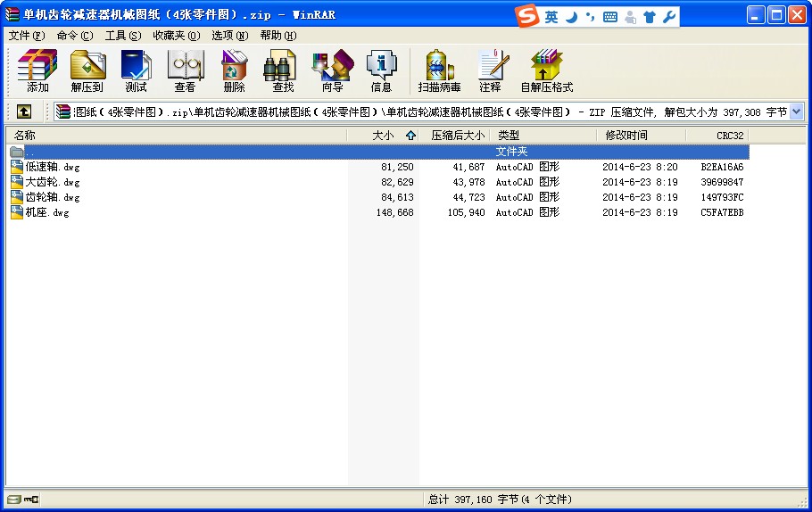The image size is (812, 512).
Task: Click packed size value 41,687
Action: [x=468, y=167]
